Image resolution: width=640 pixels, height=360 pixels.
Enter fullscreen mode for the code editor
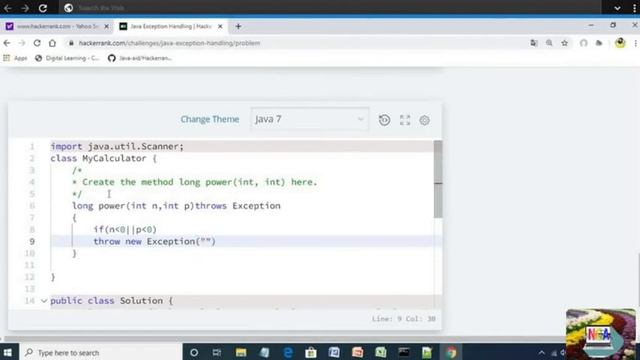405,120
